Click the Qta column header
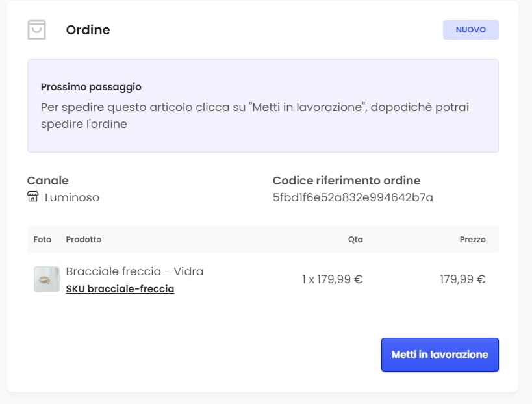Image resolution: width=532 pixels, height=404 pixels. click(x=355, y=239)
